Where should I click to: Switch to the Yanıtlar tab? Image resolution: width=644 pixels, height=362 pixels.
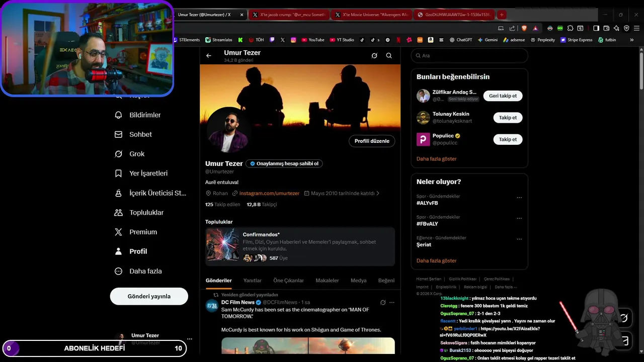click(253, 281)
